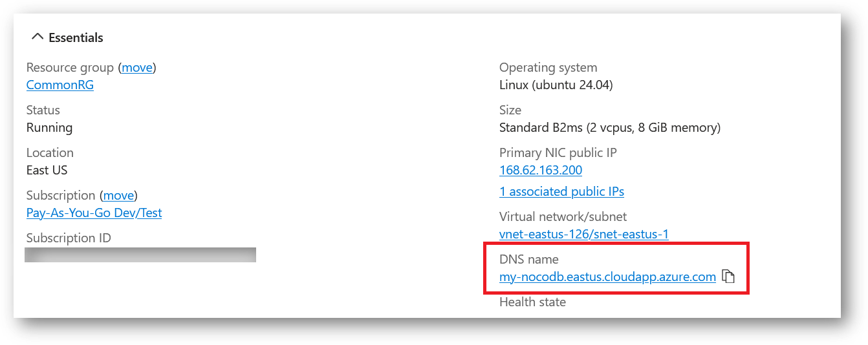The height and width of the screenshot is (345, 868).
Task: Click the Location label
Action: [50, 152]
